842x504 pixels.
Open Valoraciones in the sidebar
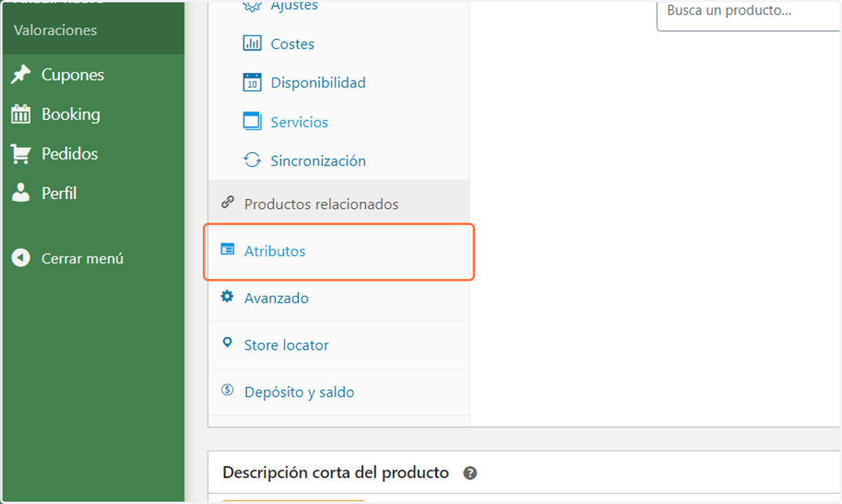tap(55, 30)
